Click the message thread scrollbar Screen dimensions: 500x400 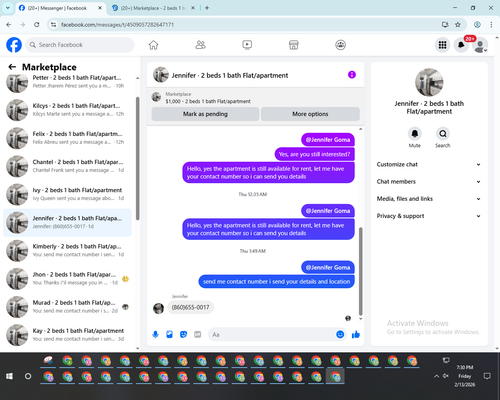tap(360, 271)
